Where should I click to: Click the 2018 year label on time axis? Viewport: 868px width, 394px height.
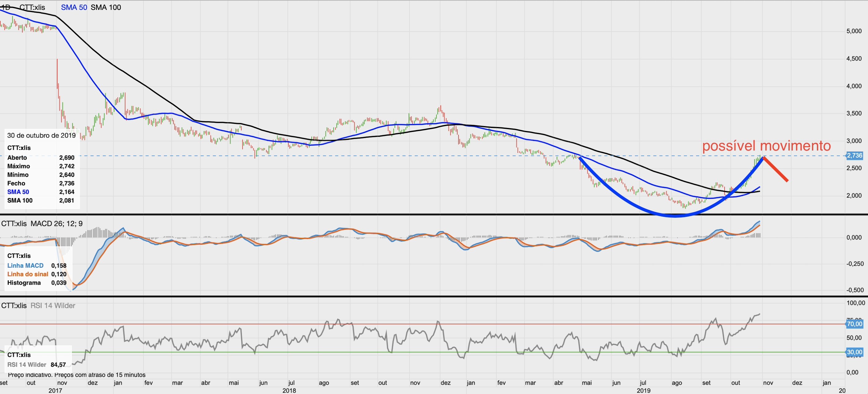[289, 390]
